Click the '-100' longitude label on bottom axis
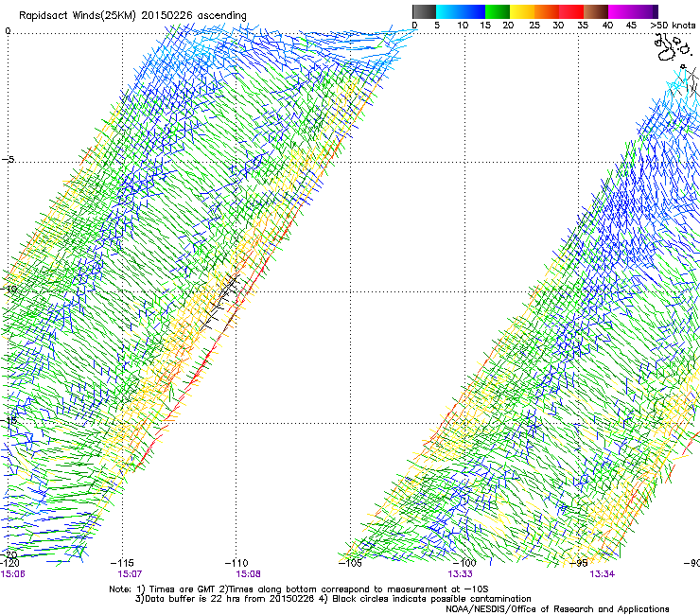This screenshot has width=700, height=615. pos(464,563)
